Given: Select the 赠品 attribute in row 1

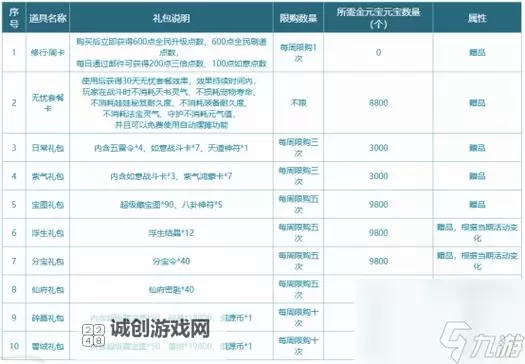Looking at the screenshot, I should [477, 52].
